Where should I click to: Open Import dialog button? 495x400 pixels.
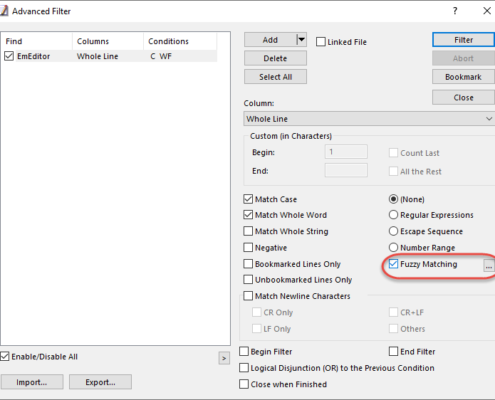32,382
